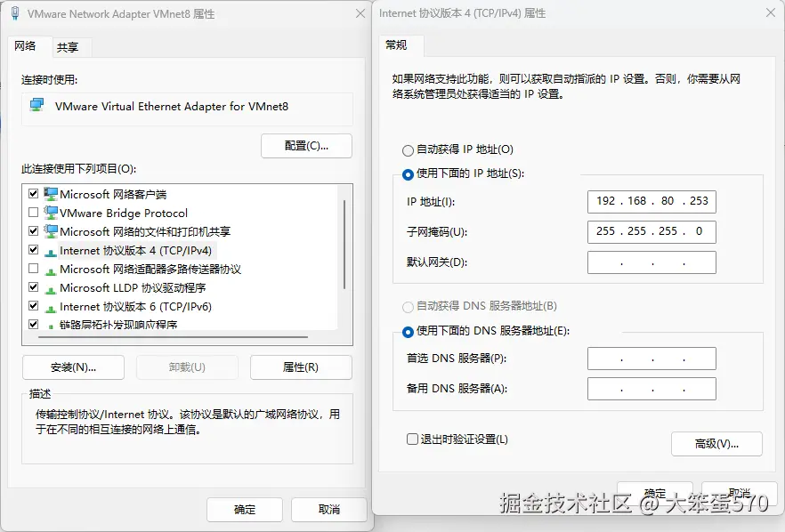
Task: Click VMware Virtual Ethernet Adapter for VMnet8 text
Action: 172,106
